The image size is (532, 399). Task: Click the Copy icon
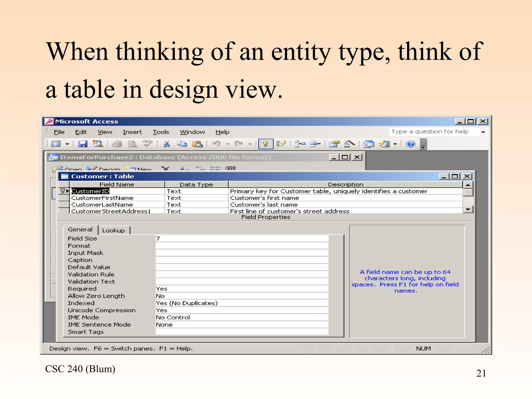(182, 144)
